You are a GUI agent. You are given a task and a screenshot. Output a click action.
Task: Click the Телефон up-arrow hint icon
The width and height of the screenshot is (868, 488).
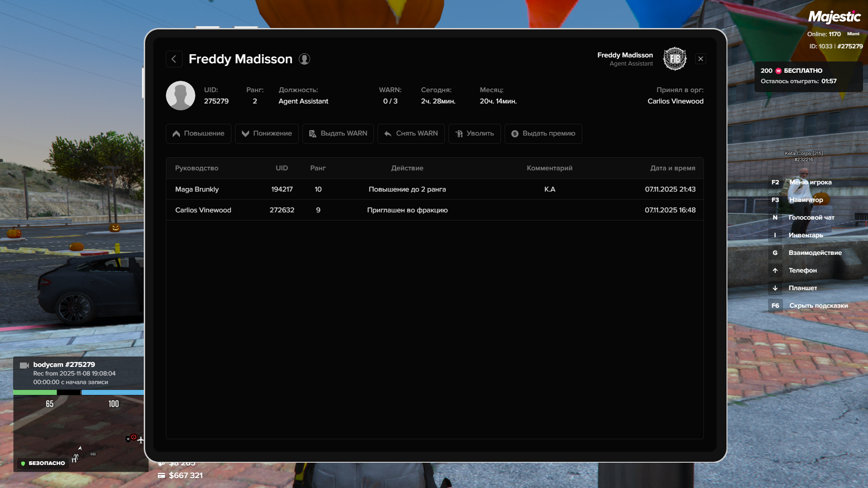(775, 270)
